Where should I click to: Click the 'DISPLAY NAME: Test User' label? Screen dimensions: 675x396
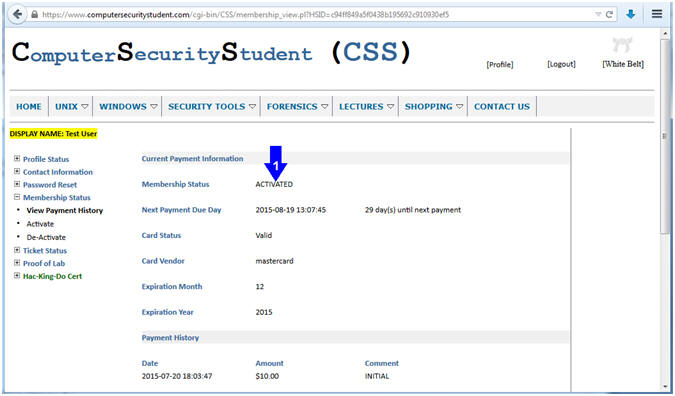coord(53,134)
